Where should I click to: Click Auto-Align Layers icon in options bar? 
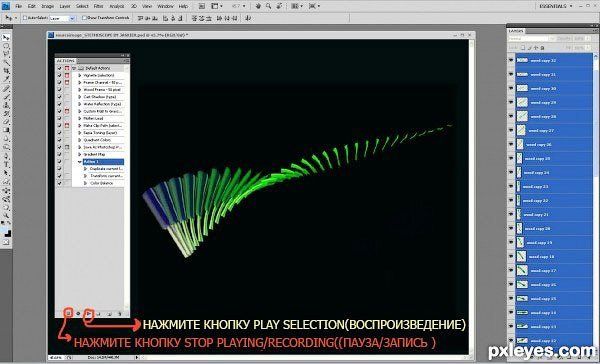248,18
